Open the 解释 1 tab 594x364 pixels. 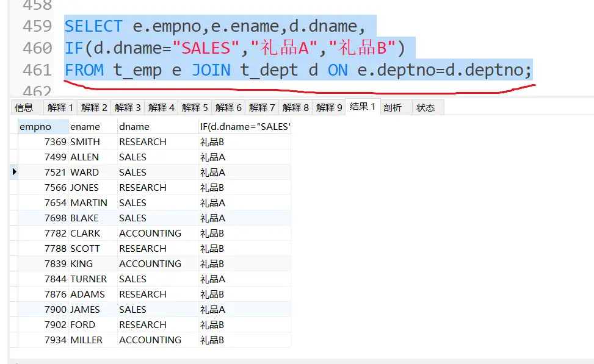60,108
